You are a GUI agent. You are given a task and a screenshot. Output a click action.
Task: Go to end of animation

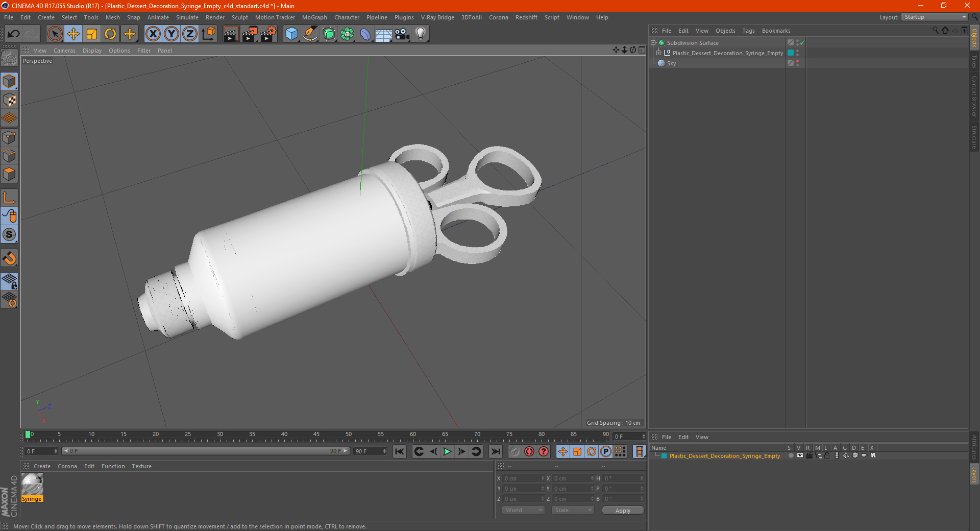(495, 451)
